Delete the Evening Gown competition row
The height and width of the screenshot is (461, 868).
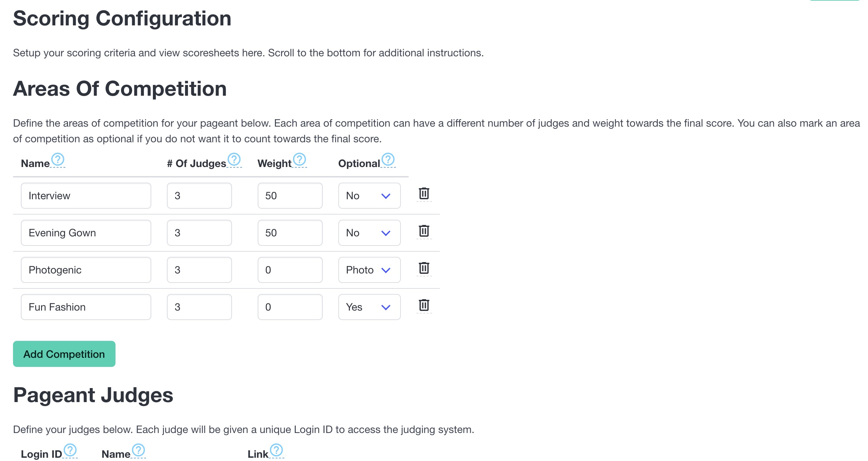click(424, 231)
